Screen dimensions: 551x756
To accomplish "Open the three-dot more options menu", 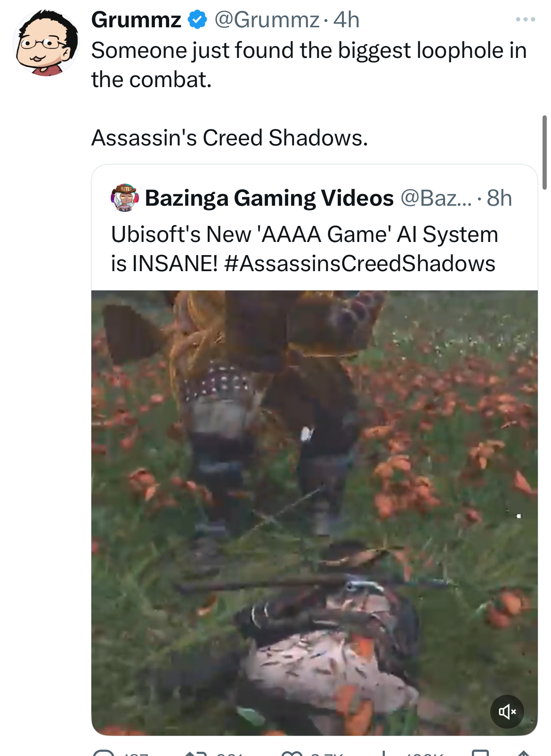I will [525, 19].
